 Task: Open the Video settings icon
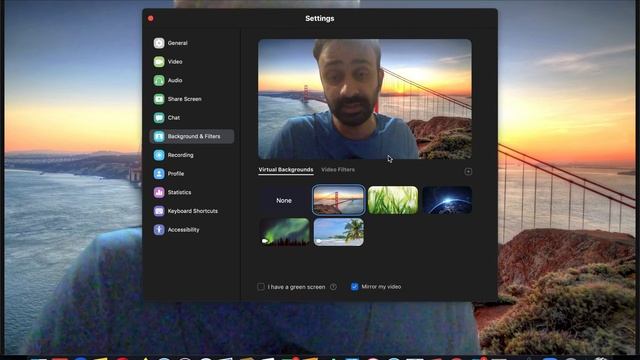(159, 62)
